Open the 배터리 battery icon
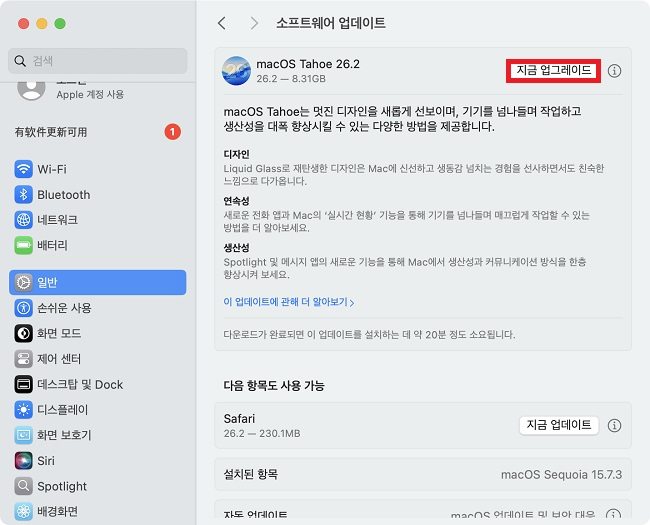 coord(24,245)
